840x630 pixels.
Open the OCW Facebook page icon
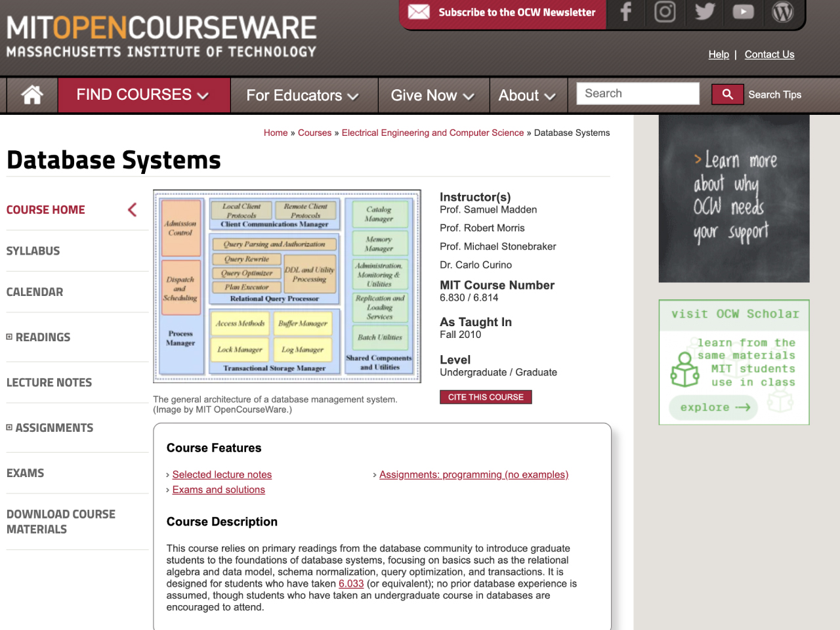[626, 12]
